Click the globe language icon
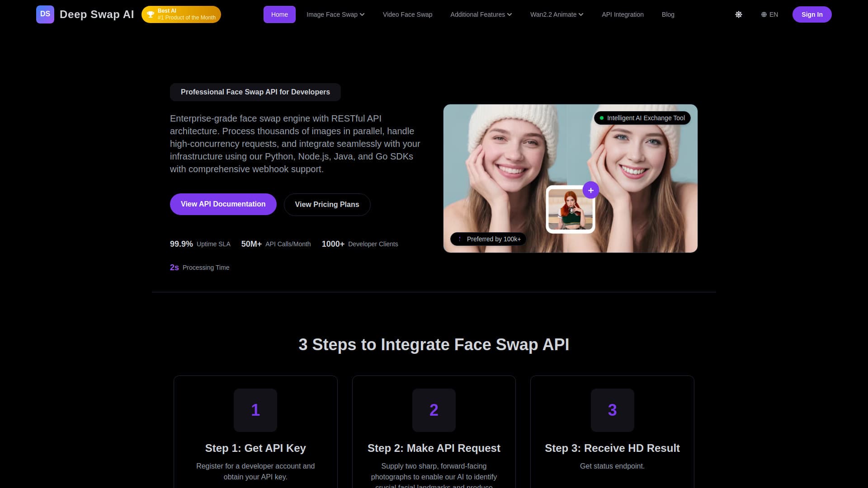Viewport: 868px width, 488px height. click(x=764, y=14)
